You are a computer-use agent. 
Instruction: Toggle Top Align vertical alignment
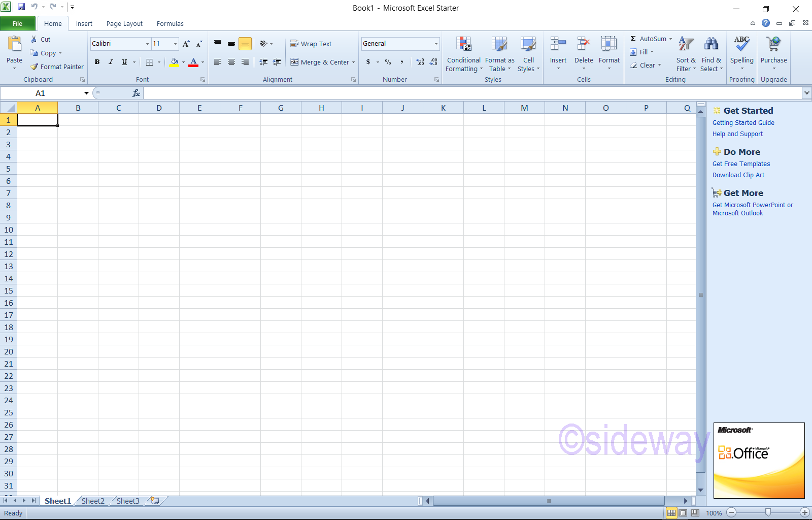(x=218, y=44)
